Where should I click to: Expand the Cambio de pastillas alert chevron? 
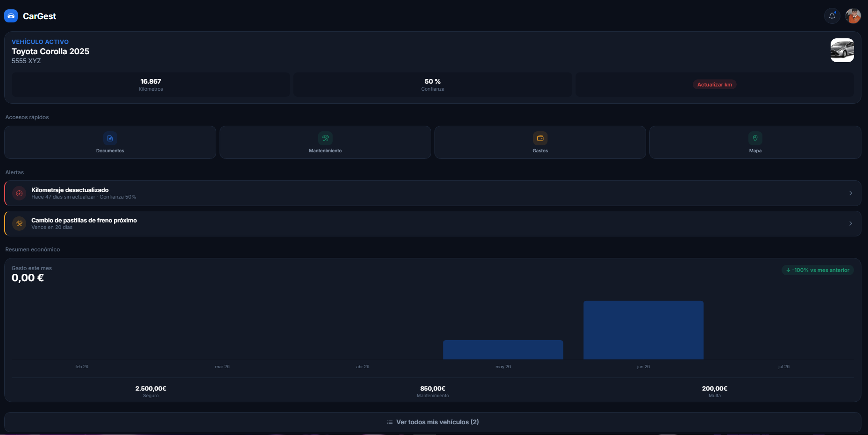pyautogui.click(x=851, y=223)
